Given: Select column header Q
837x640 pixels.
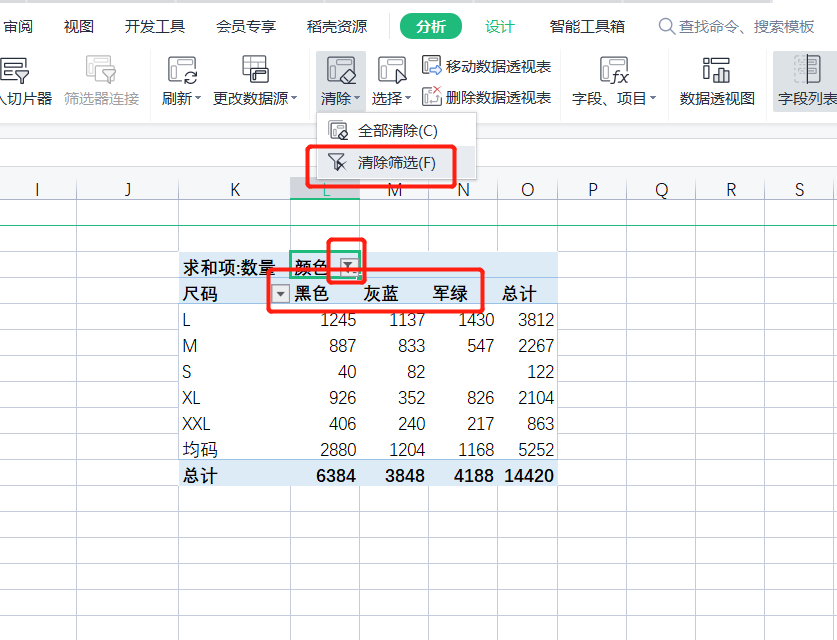Looking at the screenshot, I should click(661, 189).
